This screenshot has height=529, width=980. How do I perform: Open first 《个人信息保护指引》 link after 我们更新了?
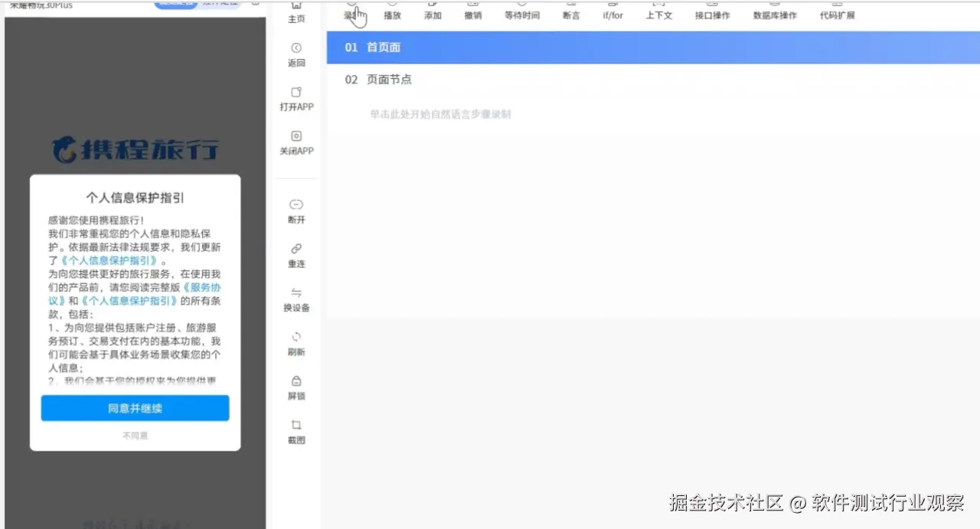(x=110, y=260)
